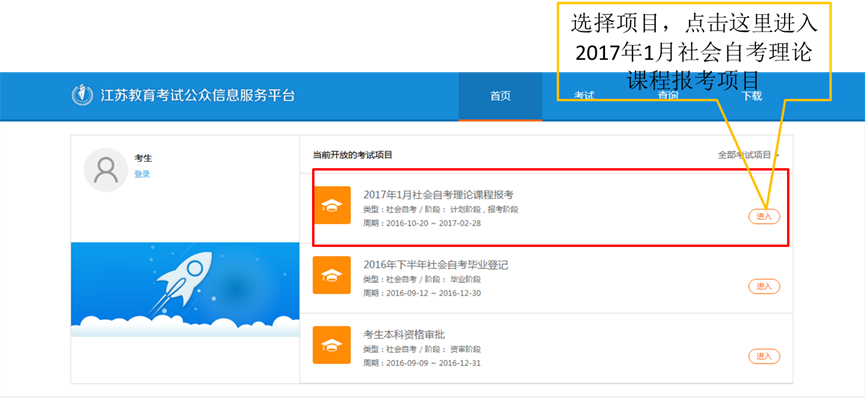Click the title 2016年下半年社会自考毕业登记
Image resolution: width=866 pixels, height=399 pixels.
(x=436, y=265)
